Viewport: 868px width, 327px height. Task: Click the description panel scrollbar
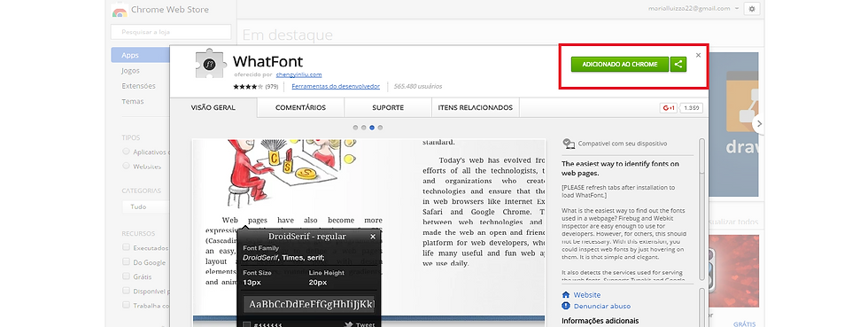click(701, 209)
